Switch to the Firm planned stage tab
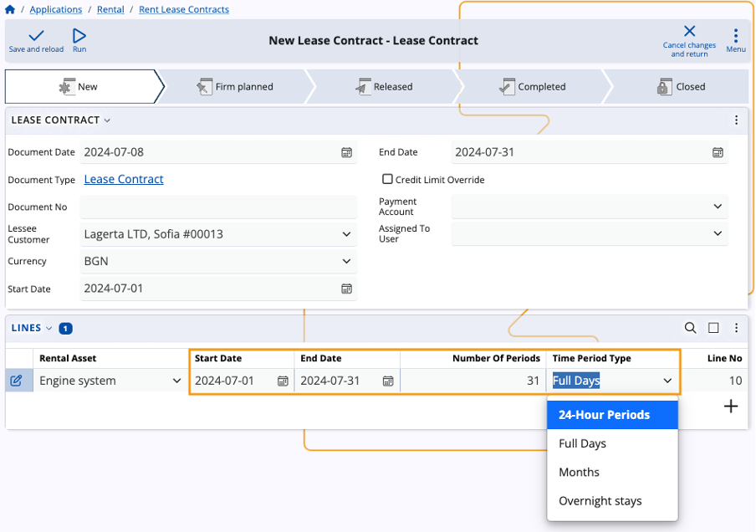Image resolution: width=756 pixels, height=532 pixels. click(x=242, y=86)
